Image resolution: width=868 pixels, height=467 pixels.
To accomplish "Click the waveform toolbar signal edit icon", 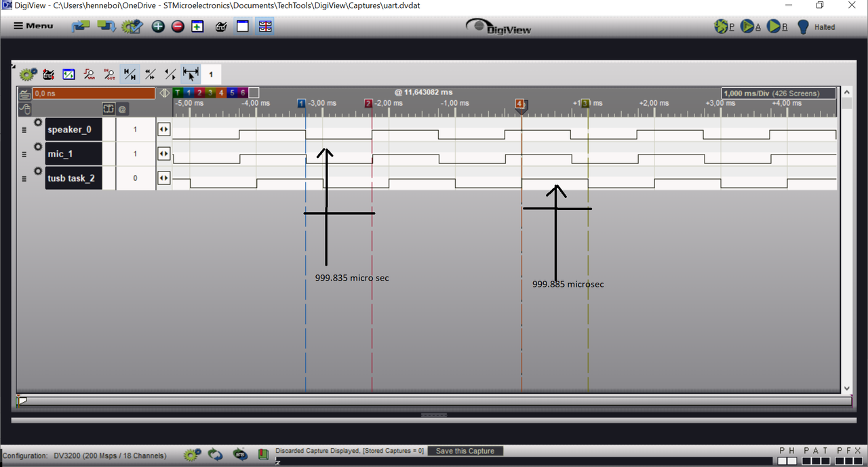I will click(49, 74).
